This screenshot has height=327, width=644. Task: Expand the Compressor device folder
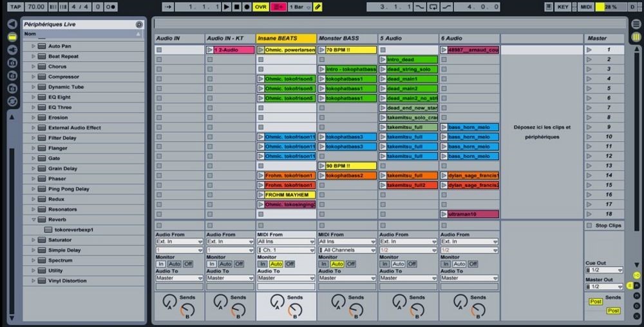[33, 77]
